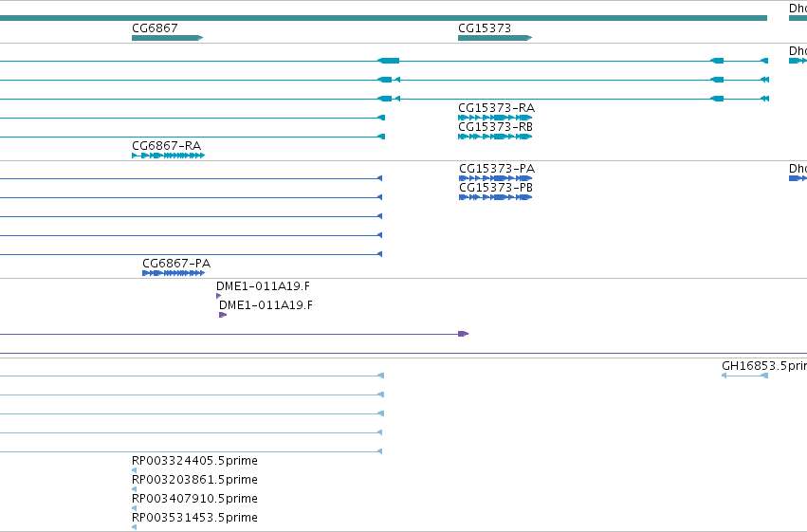Select the CG15373-RA transcript glyph

pos(495,118)
